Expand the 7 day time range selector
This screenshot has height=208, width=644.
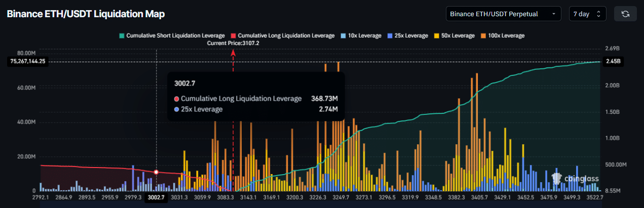[x=587, y=14]
